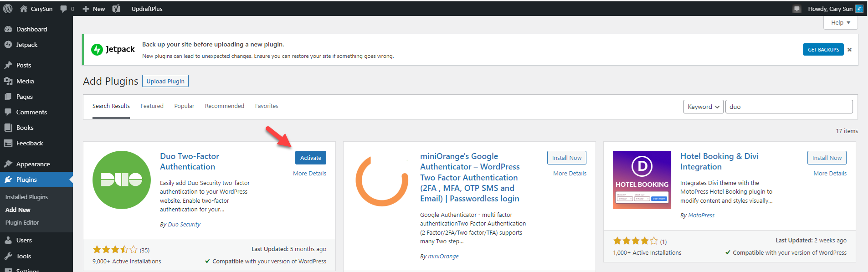Viewport: 868px width, 272px height.
Task: Expand the Help panel dropdown
Action: (x=840, y=23)
